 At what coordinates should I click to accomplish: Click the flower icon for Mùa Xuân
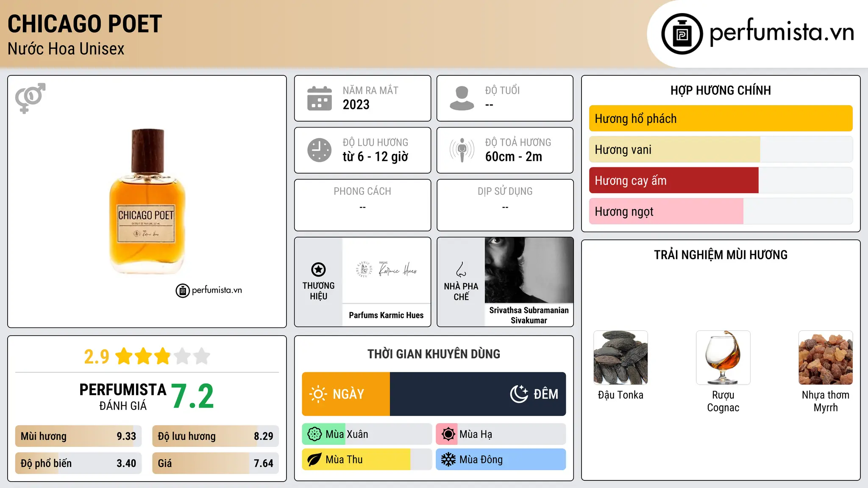click(x=314, y=434)
